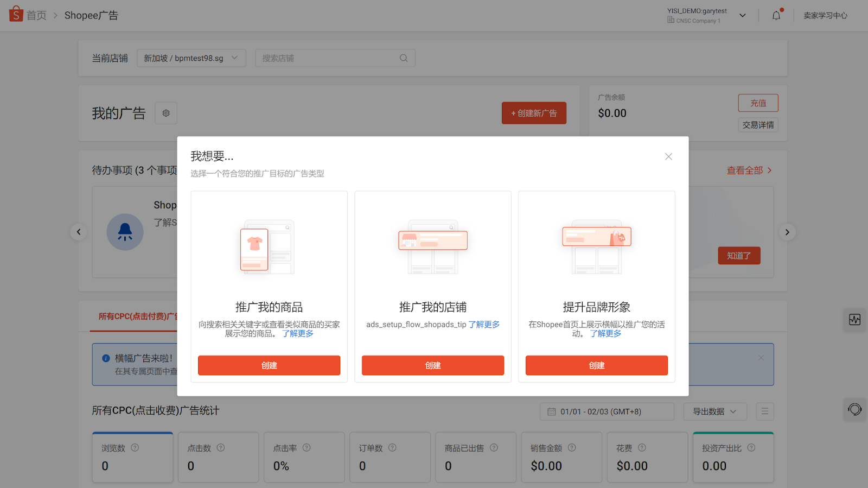Viewport: 868px width, 488px height.
Task: Expand the account dropdown YISI_DEMO:garytest
Action: coord(743,15)
